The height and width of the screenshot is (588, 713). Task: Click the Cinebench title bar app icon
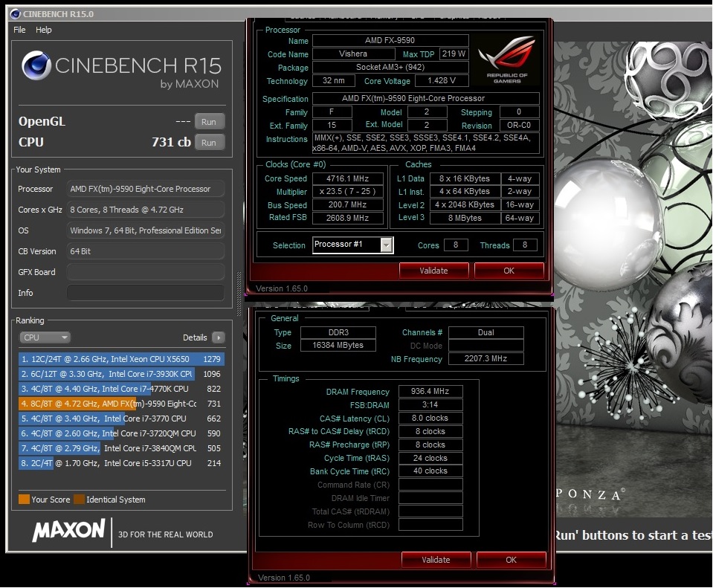tap(15, 14)
